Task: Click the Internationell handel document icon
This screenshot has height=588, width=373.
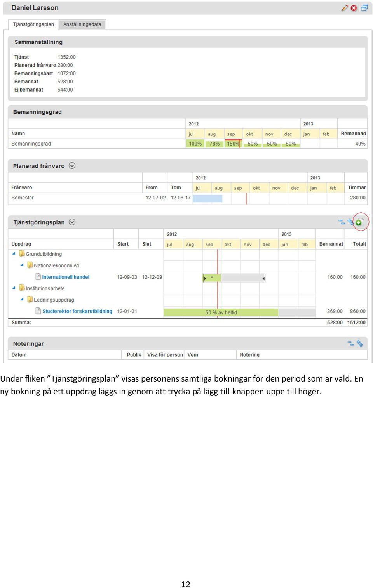Action: 38,277
